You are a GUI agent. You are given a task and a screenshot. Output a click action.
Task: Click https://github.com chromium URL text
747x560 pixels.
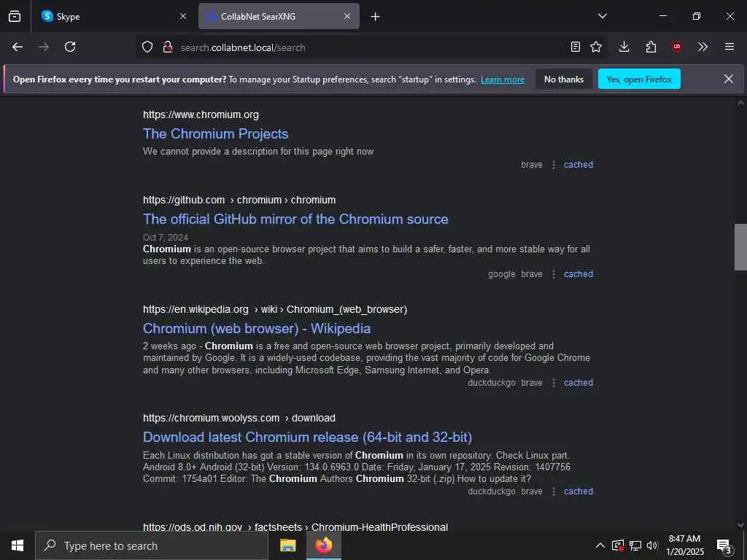[239, 200]
